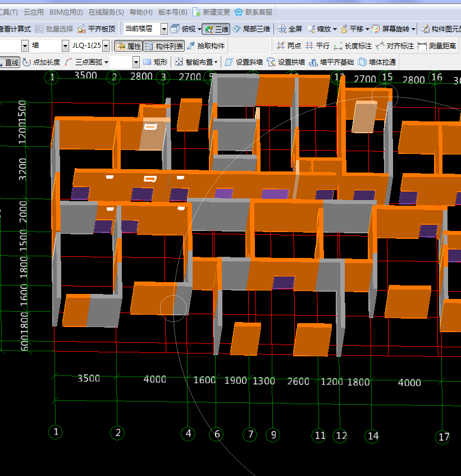This screenshot has width=461, height=476.
Task: Expand the 缩放 dropdown arrow
Action: pyautogui.click(x=335, y=29)
